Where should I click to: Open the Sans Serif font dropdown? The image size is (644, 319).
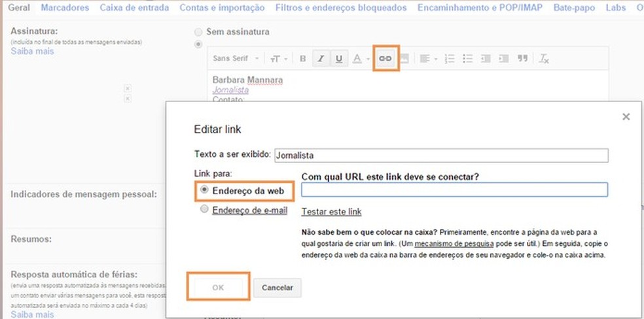[236, 59]
